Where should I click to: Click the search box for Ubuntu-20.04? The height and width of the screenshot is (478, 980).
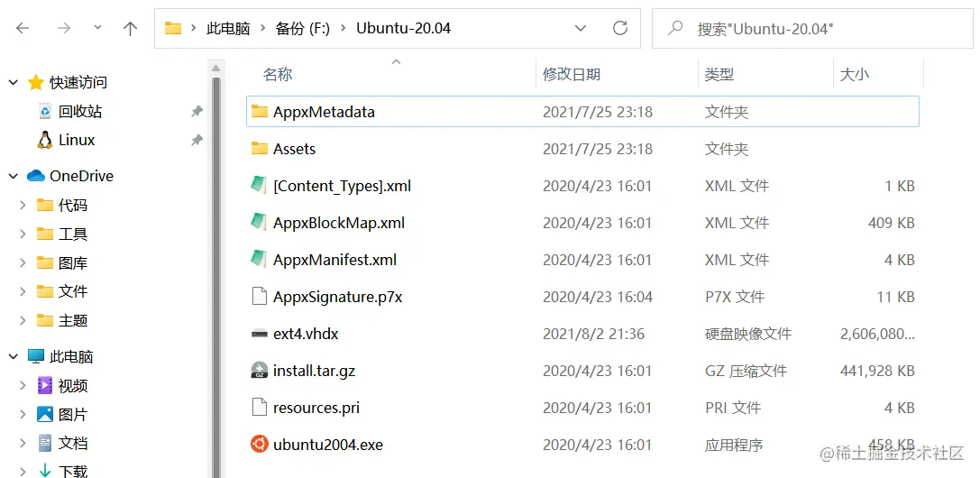pyautogui.click(x=812, y=28)
